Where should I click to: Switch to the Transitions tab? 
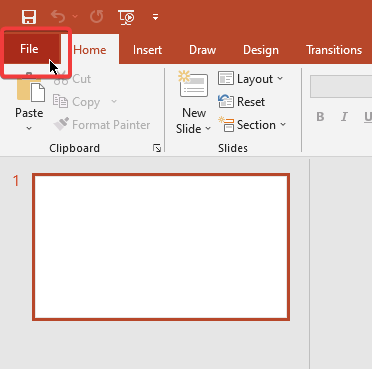click(x=334, y=50)
